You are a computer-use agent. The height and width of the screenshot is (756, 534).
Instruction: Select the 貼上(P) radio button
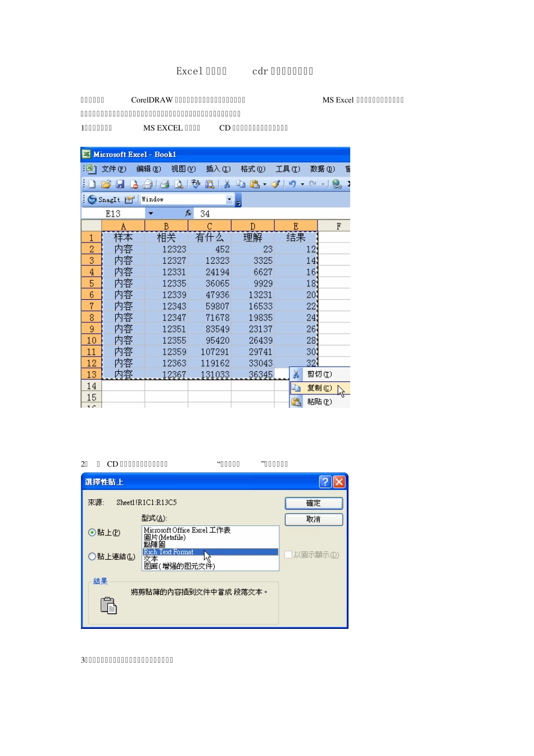click(x=92, y=532)
